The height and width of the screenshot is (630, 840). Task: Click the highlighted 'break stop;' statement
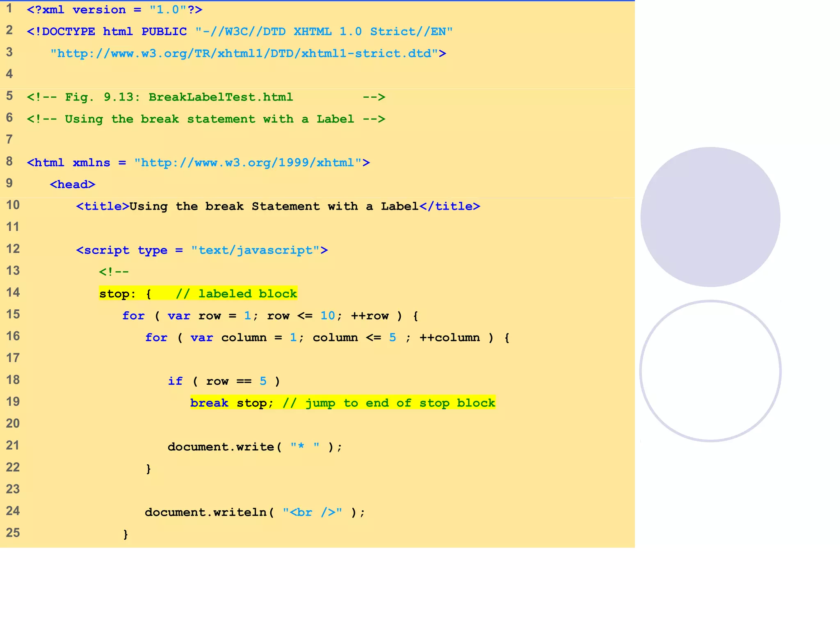[343, 403]
